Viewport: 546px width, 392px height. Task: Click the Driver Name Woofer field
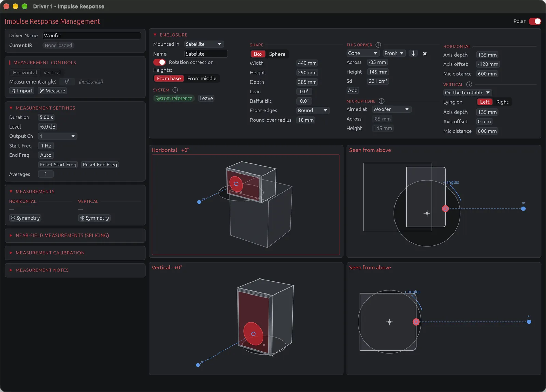click(91, 35)
